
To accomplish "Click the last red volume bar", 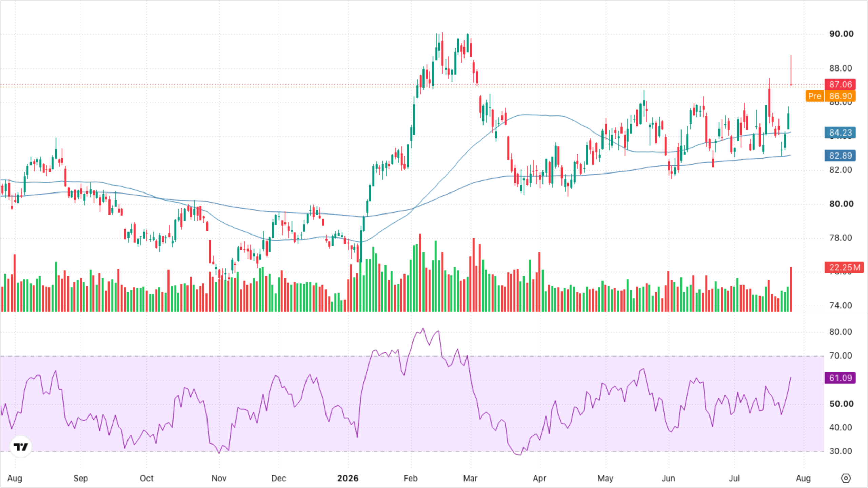I will tap(791, 289).
